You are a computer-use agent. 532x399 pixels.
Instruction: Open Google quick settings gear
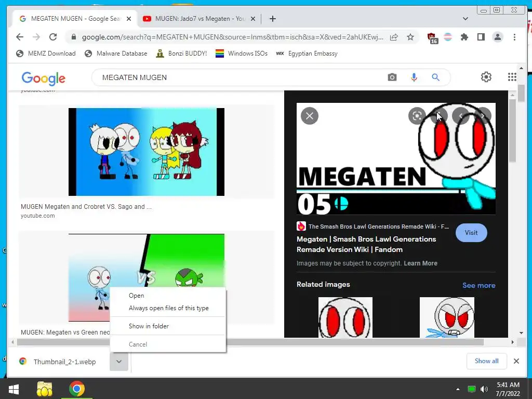pos(486,77)
